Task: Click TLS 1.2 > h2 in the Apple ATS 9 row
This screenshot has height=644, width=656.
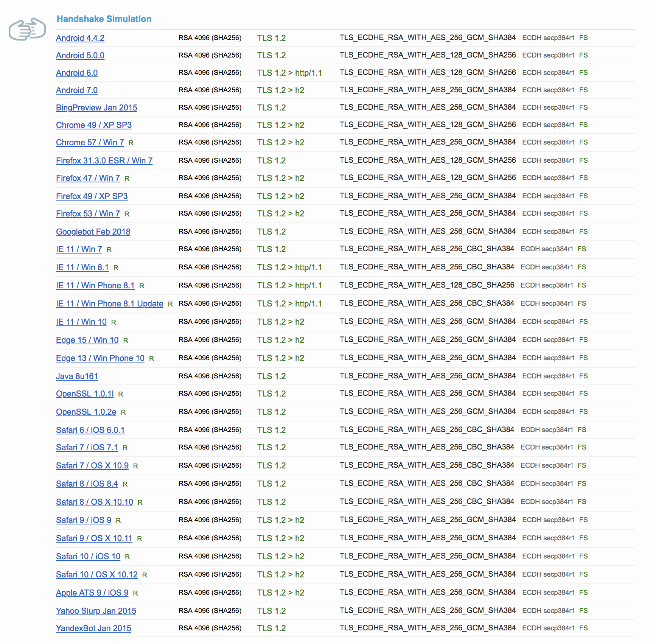Action: (281, 593)
